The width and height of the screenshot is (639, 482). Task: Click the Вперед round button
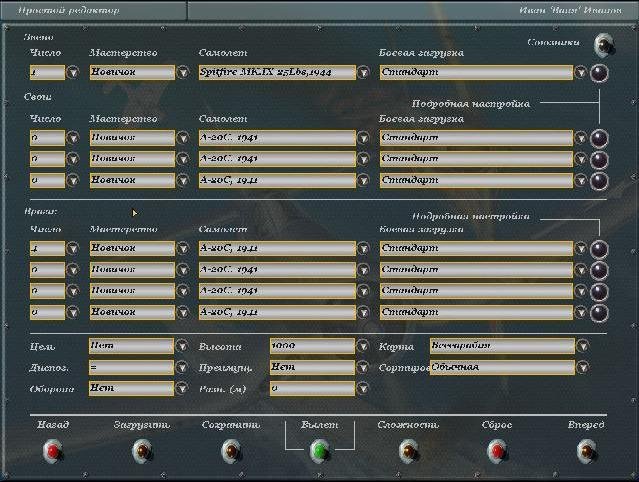[x=586, y=451]
